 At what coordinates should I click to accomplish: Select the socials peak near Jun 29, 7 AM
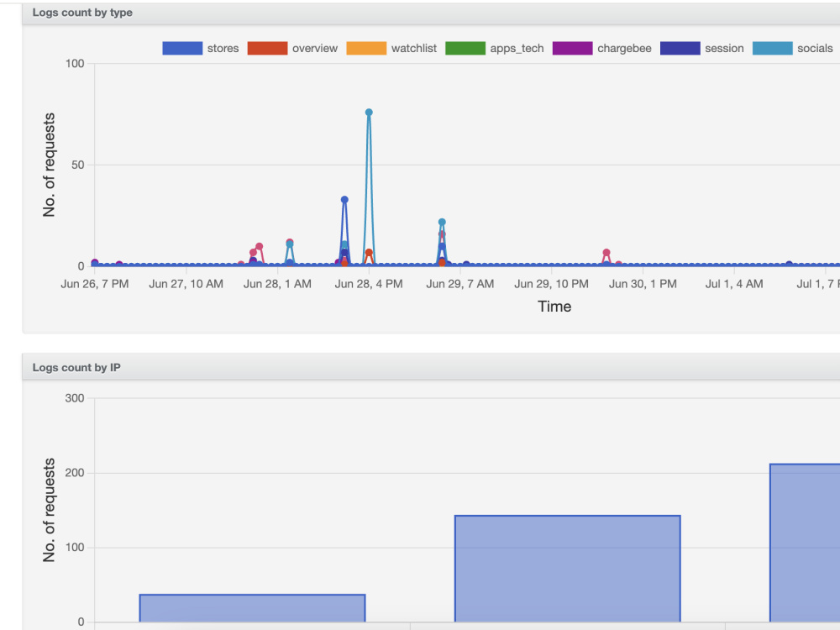click(442, 223)
